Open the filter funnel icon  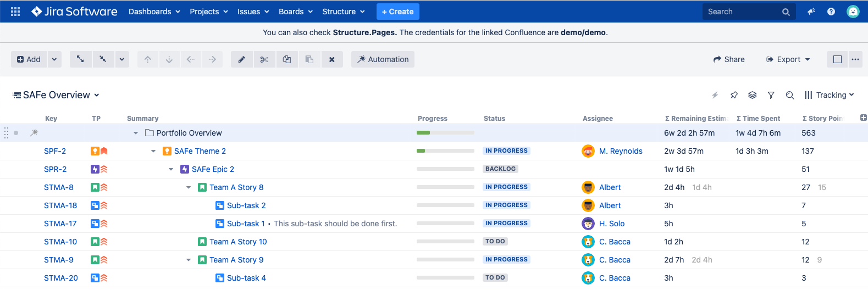click(x=771, y=95)
